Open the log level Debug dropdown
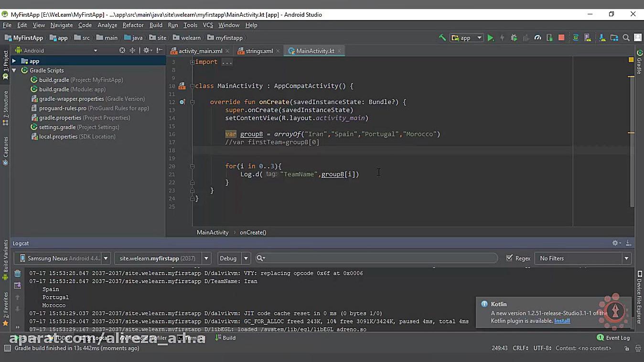Image resolution: width=644 pixels, height=362 pixels. [x=234, y=258]
